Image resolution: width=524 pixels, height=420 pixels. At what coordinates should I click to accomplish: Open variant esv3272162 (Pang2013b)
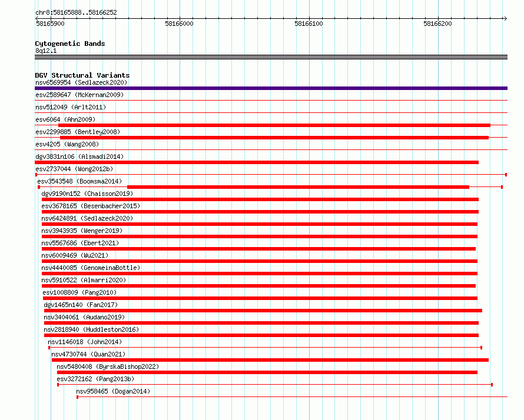(x=95, y=379)
